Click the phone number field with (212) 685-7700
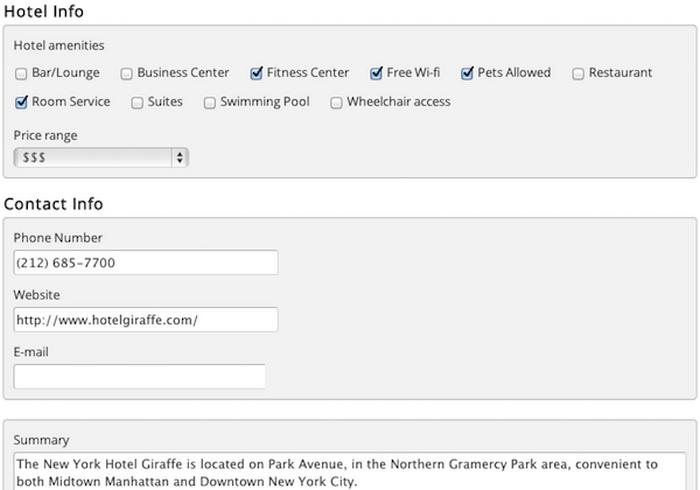Viewport: 700px width, 490px height. (145, 263)
